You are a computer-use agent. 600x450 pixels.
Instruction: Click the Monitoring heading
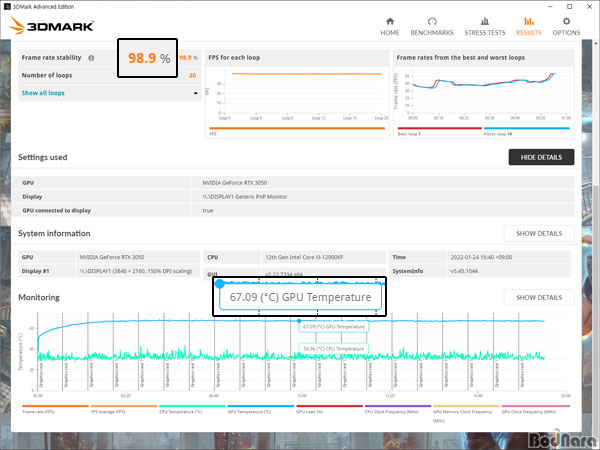coord(39,297)
